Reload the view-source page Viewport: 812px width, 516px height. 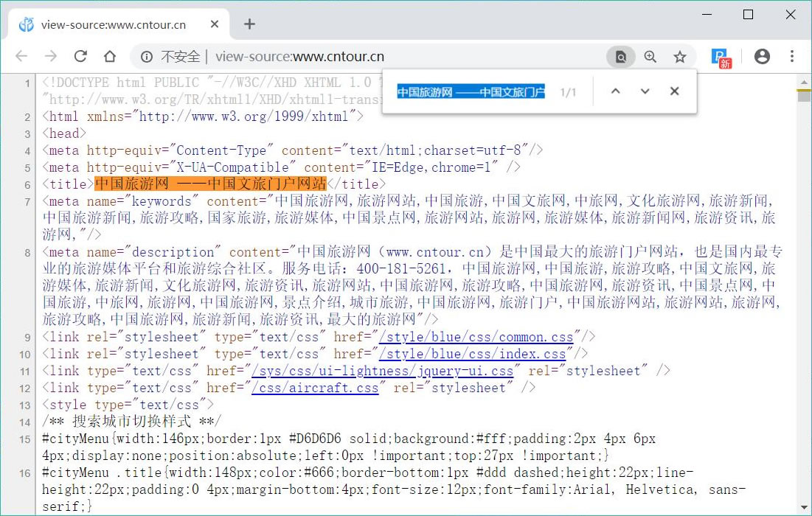(x=80, y=56)
